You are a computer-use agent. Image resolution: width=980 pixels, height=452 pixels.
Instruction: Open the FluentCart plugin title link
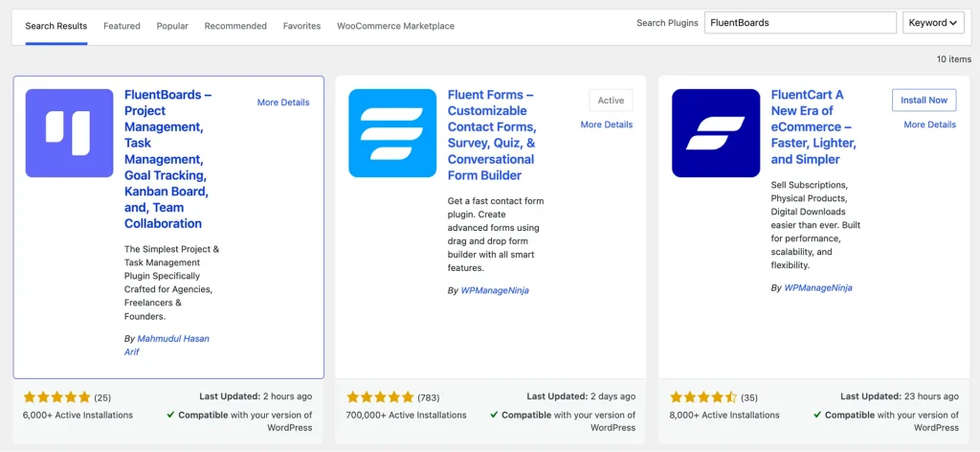pyautogui.click(x=813, y=127)
